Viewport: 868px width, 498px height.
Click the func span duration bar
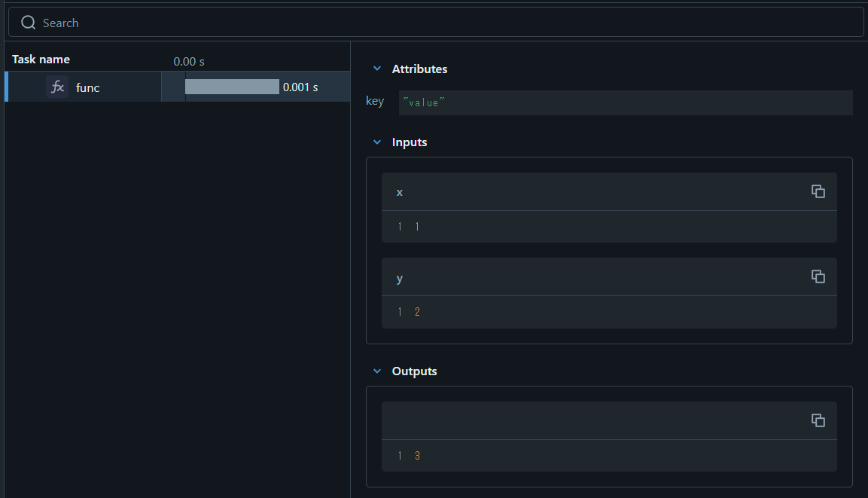click(x=232, y=87)
